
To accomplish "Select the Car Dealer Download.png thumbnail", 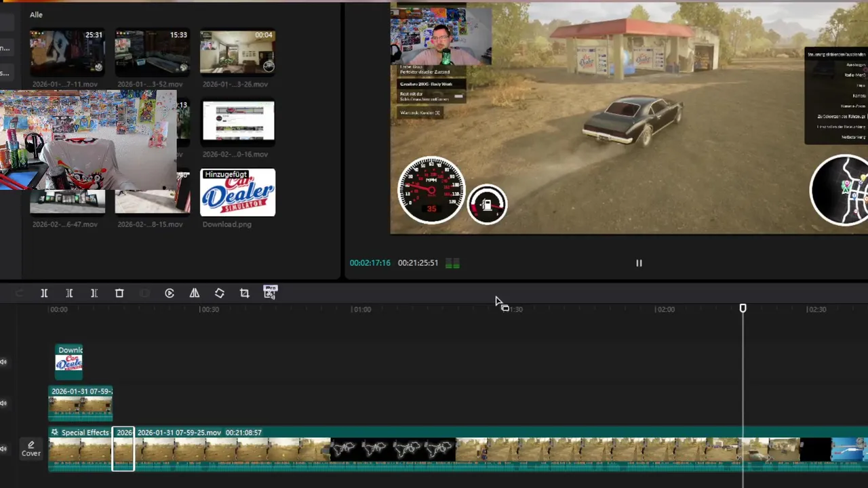I will tap(238, 192).
